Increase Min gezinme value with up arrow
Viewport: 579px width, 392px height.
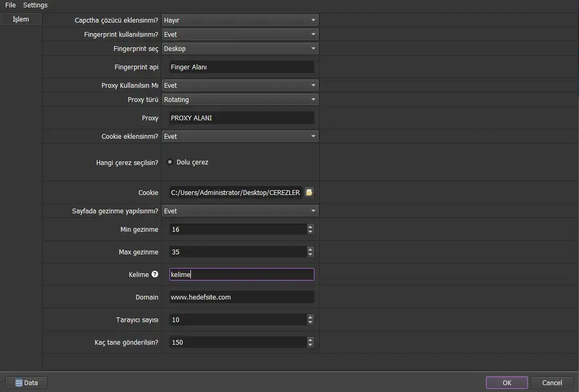pos(310,226)
